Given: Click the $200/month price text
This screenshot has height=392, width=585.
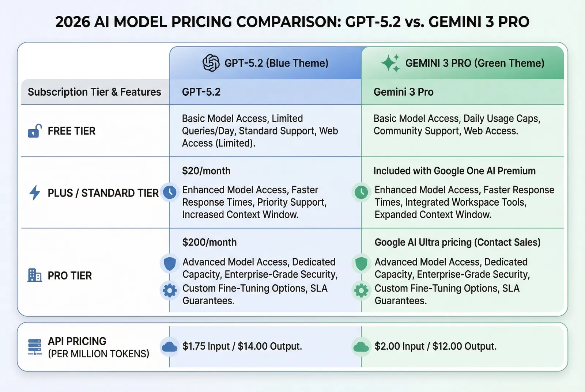Looking at the screenshot, I should (210, 242).
